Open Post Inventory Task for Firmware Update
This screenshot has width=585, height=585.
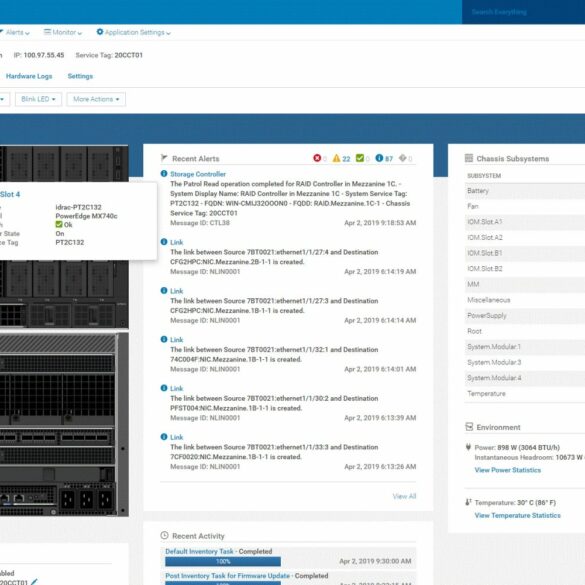tap(227, 576)
